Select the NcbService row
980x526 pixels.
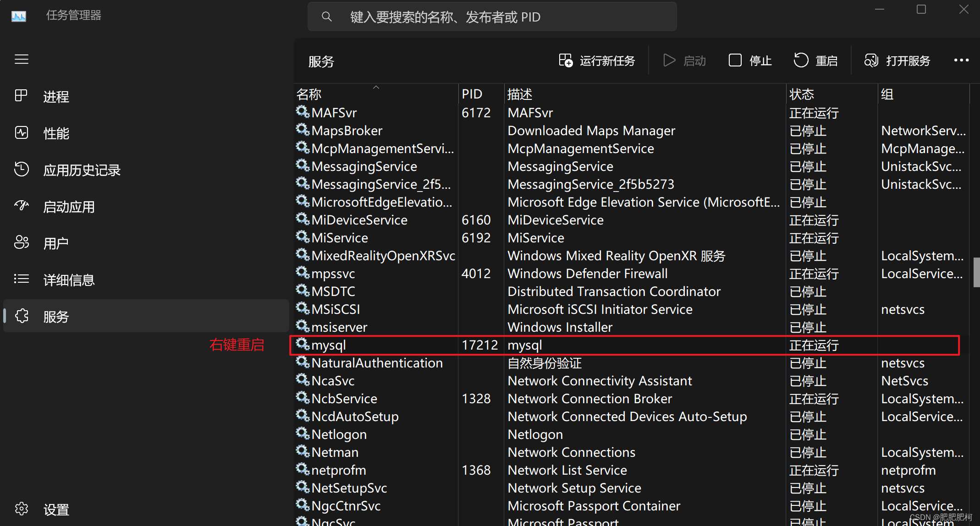632,399
